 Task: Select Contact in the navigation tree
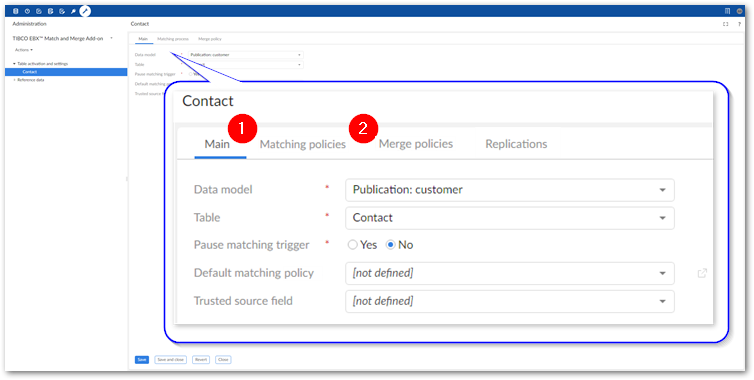tap(66, 72)
